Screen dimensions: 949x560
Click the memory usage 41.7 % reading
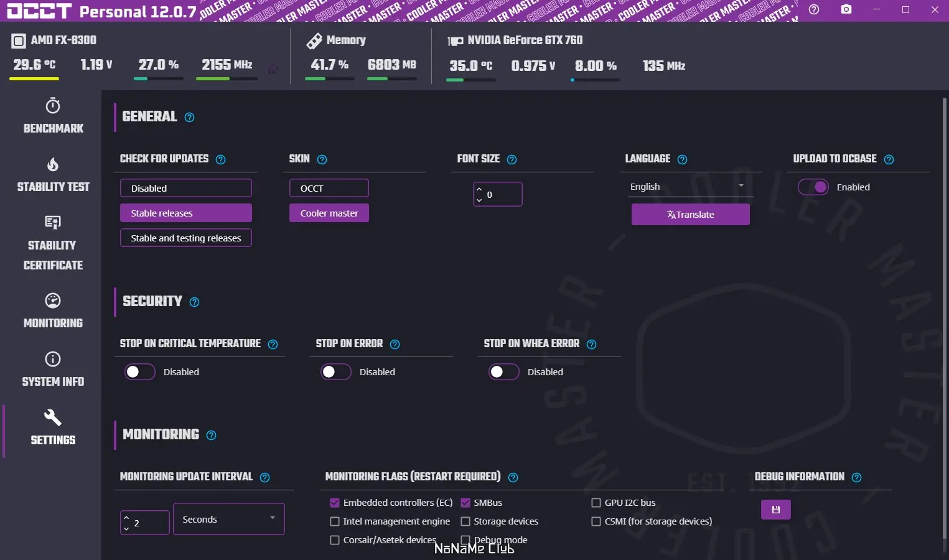[x=330, y=65]
